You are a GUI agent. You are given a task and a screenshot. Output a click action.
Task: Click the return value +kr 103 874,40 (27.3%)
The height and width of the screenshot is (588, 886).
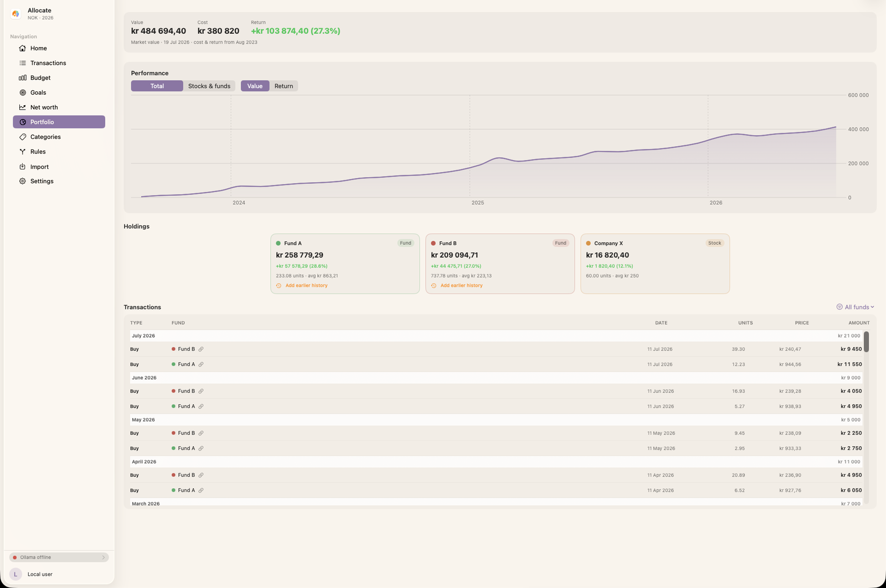(296, 31)
